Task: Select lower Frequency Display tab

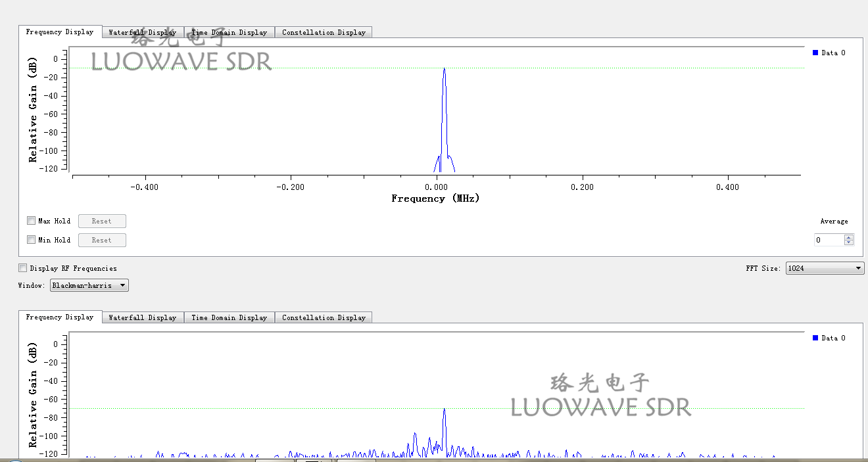Action: click(x=60, y=317)
